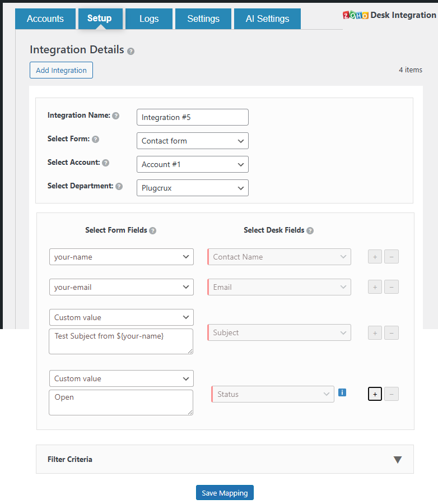Screen dimensions: 438x504
Task: Click minus icon on the Contact Name row
Action: (392, 257)
